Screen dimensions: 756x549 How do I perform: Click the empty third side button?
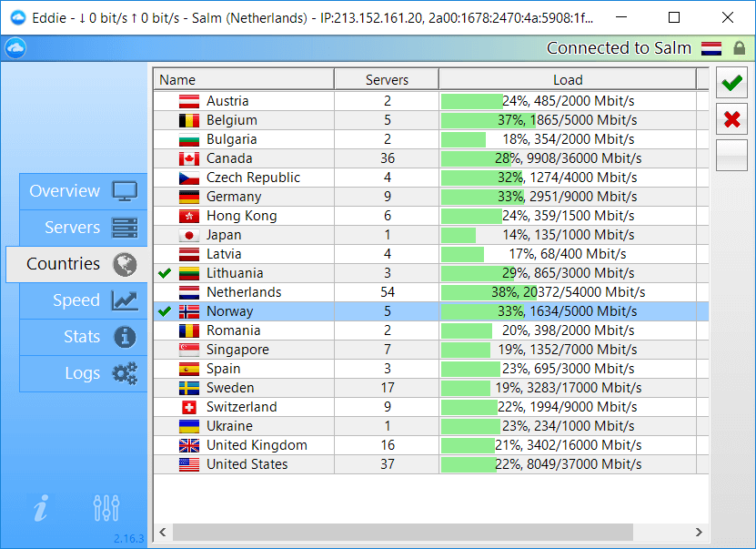[731, 156]
